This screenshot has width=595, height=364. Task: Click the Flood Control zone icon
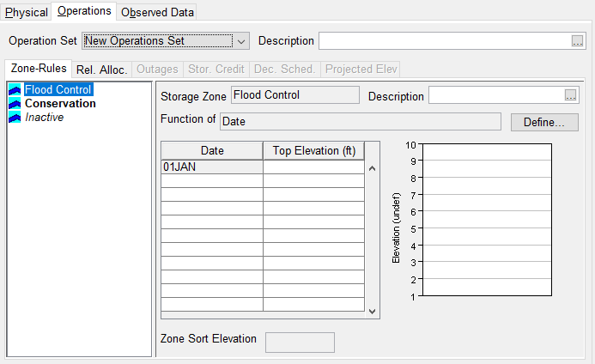click(15, 89)
